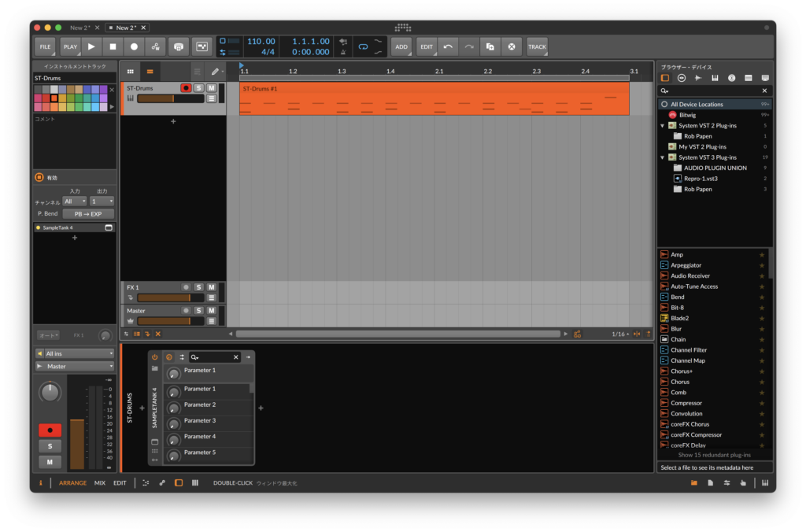Switch to the MIX view tab
806x532 pixels.
coord(100,482)
